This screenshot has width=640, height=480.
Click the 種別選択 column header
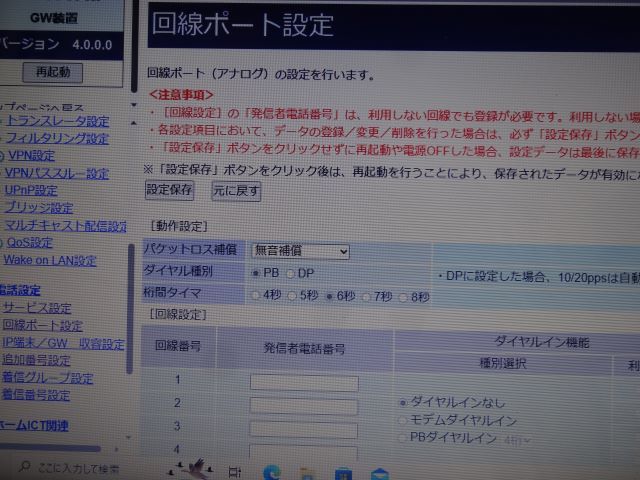tap(503, 363)
